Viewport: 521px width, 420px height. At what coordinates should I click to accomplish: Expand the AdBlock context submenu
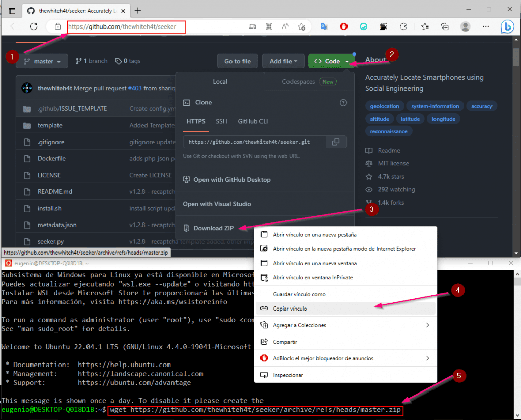(x=345, y=358)
